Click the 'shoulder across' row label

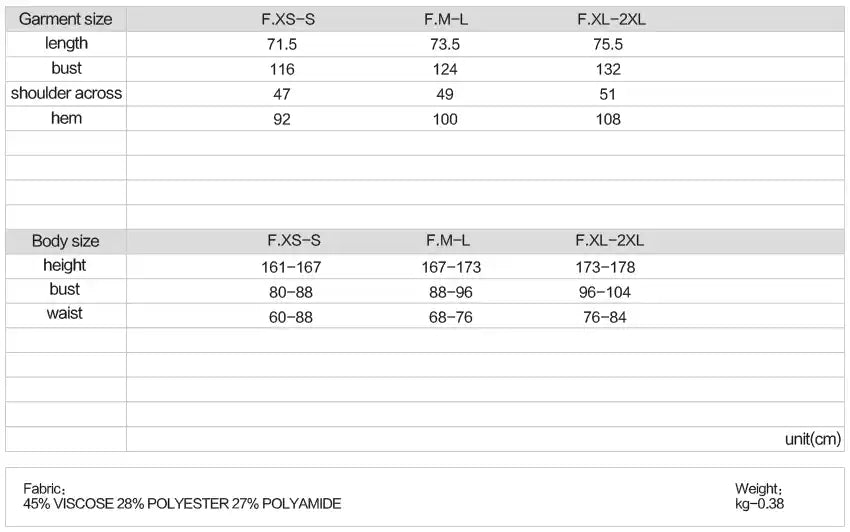66,93
